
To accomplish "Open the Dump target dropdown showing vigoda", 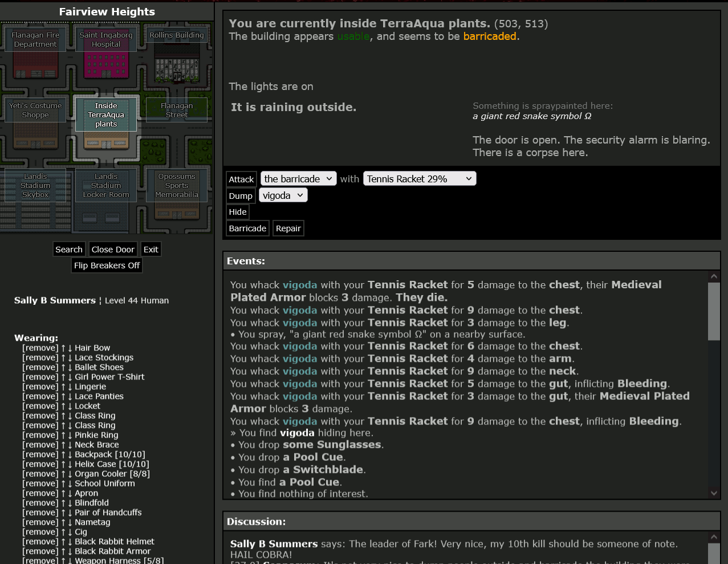I will point(283,195).
